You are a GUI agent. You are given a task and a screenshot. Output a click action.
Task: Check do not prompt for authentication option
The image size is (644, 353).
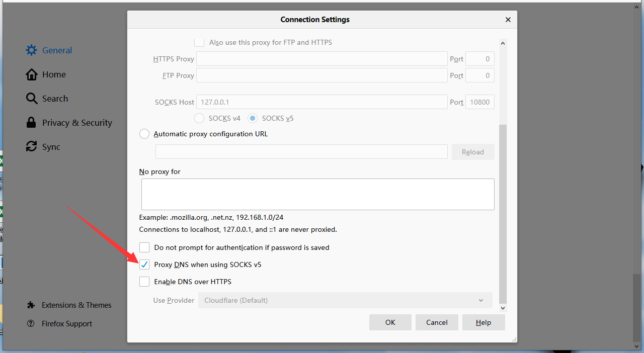[144, 247]
